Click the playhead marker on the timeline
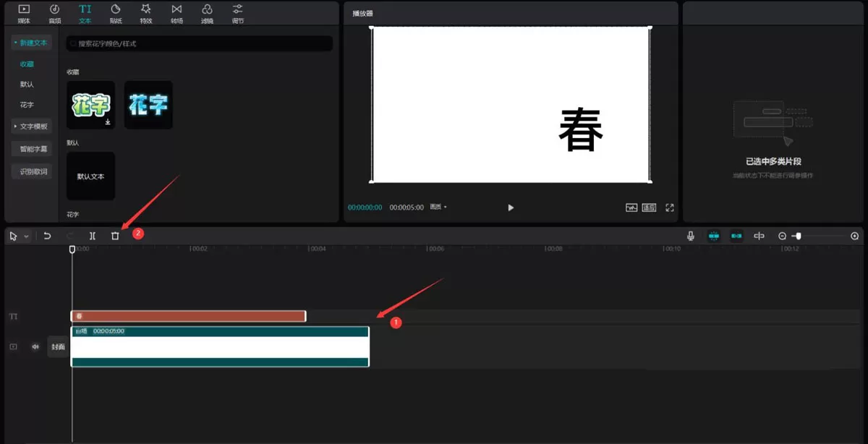The image size is (868, 444). [72, 249]
